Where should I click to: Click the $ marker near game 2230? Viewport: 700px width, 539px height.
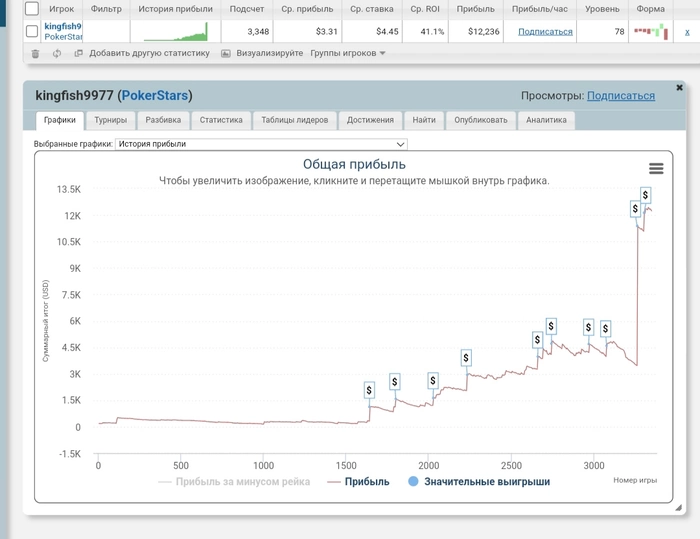click(466, 358)
